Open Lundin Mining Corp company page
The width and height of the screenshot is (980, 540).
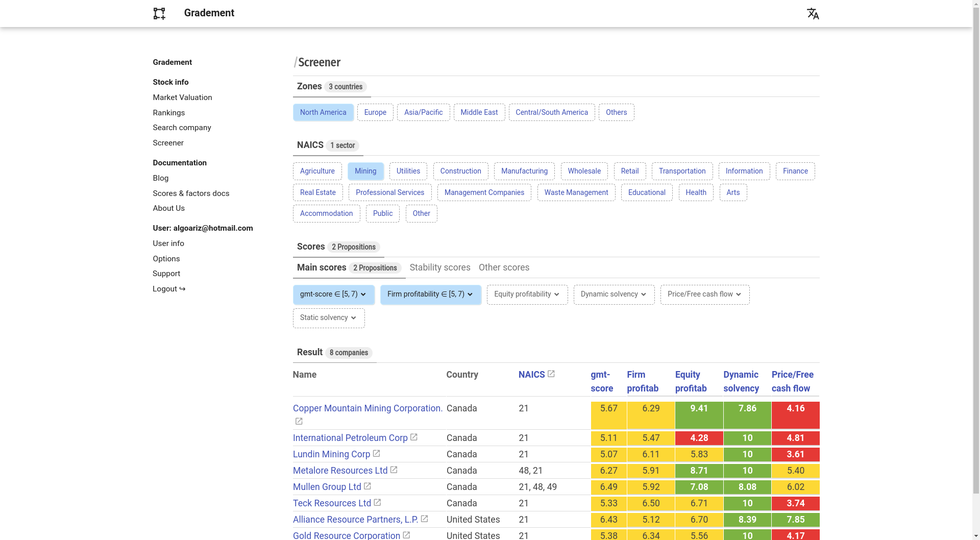(x=331, y=454)
